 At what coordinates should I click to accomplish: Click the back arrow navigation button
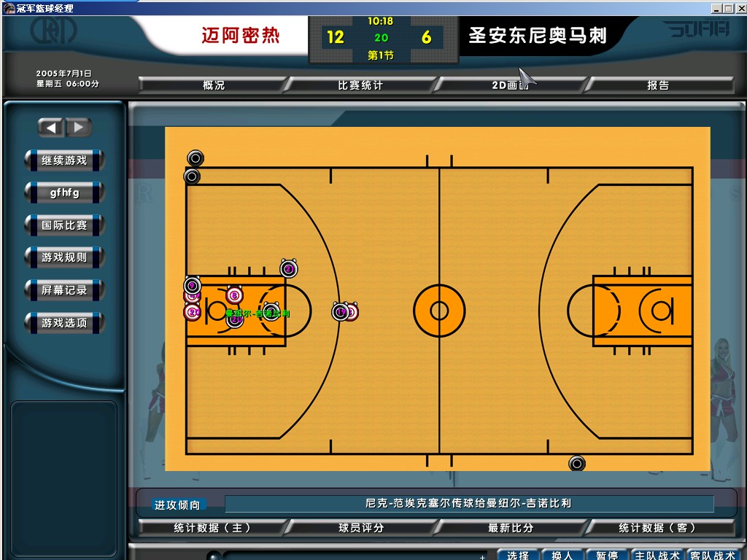coord(50,127)
